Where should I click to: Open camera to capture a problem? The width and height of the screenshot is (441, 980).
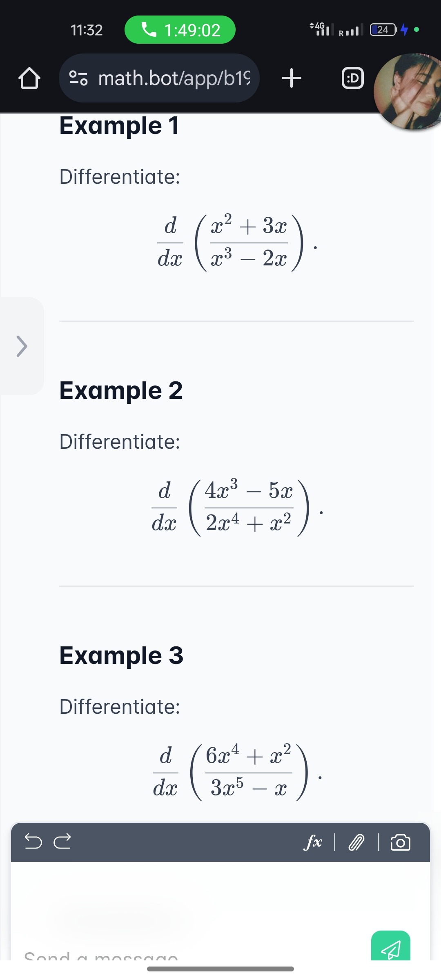coord(400,842)
